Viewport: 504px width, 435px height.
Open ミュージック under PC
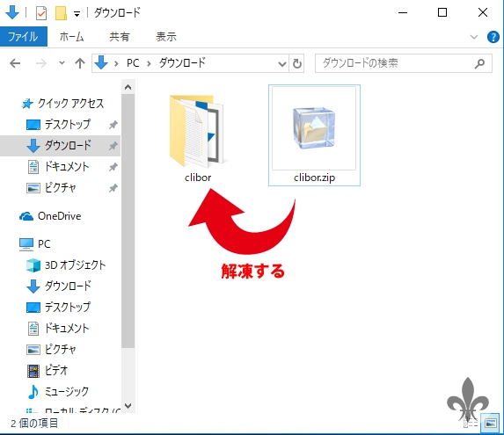point(58,391)
